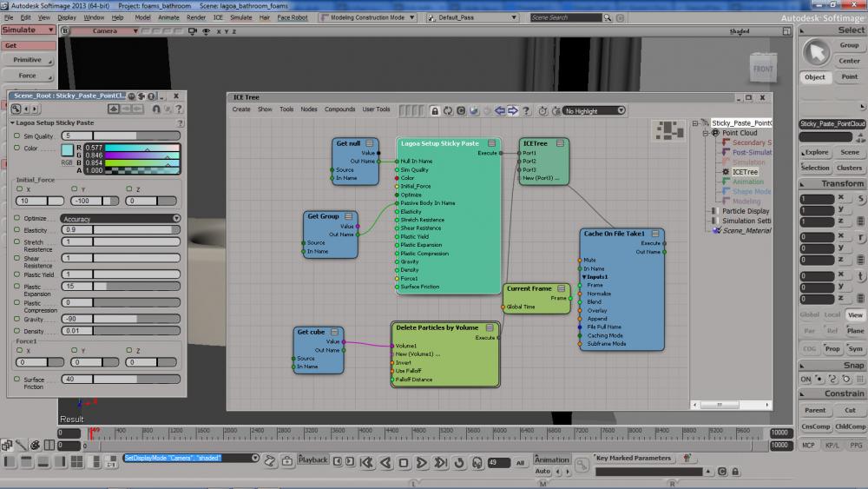Click the key icon in property panel
This screenshot has width=868, height=489.
(16, 109)
